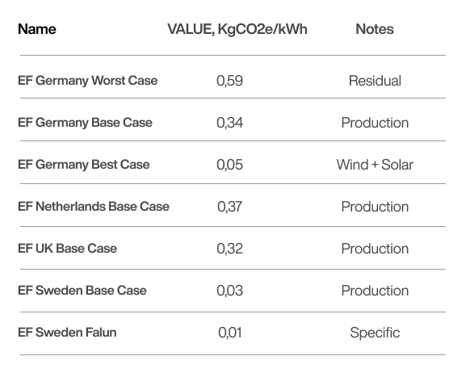
Task: Select the EF Sweden Base Case row name
Action: pos(82,290)
